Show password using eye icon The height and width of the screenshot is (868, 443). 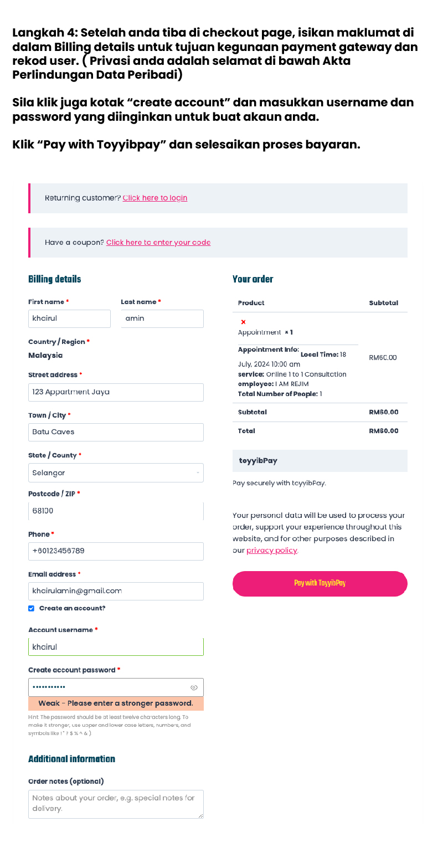194,687
